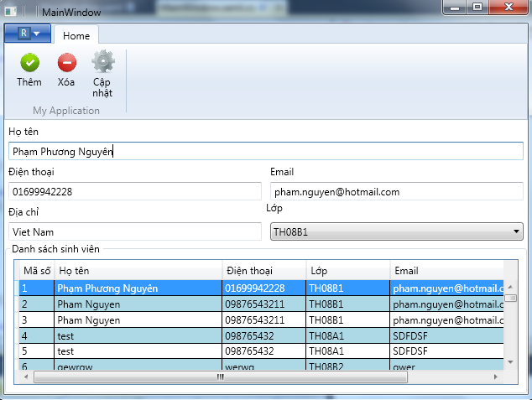Click the Email text box
This screenshot has height=400, width=532.
396,191
